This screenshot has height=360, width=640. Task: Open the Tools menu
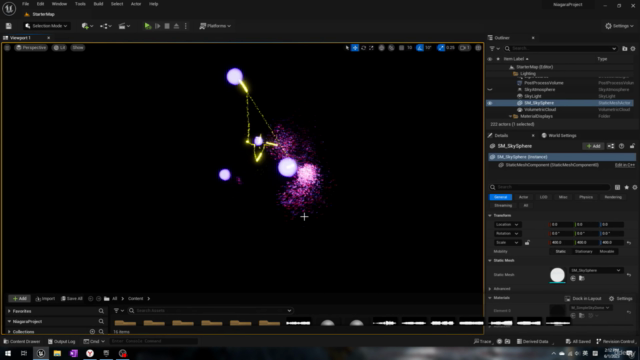coord(80,4)
